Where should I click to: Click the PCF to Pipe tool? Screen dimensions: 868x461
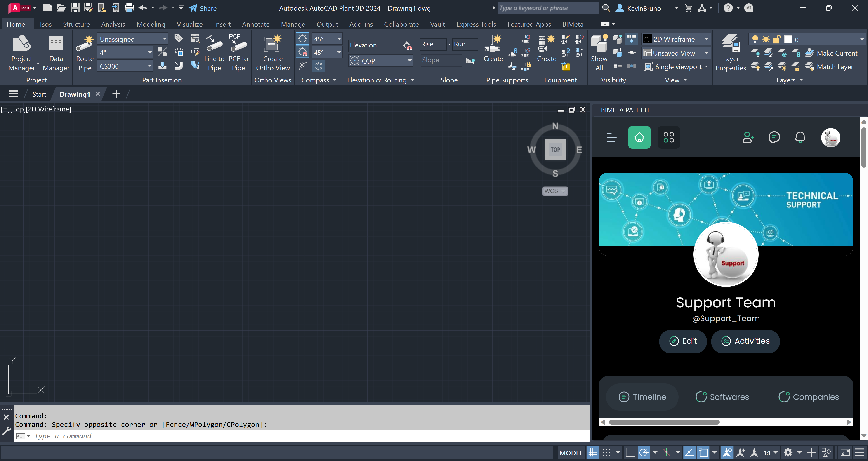click(x=238, y=53)
